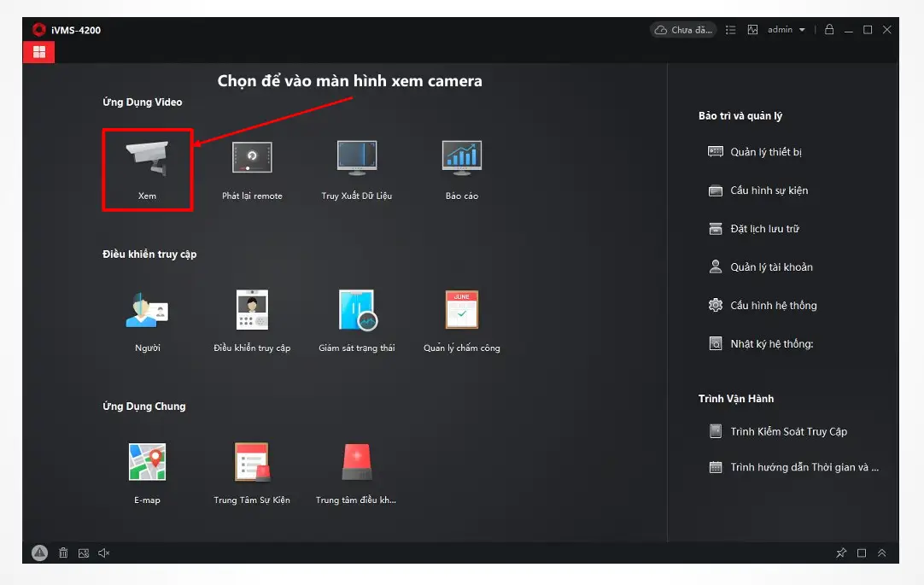Expand the admin account dropdown
Screen dimensions: 924x585
coord(802,30)
